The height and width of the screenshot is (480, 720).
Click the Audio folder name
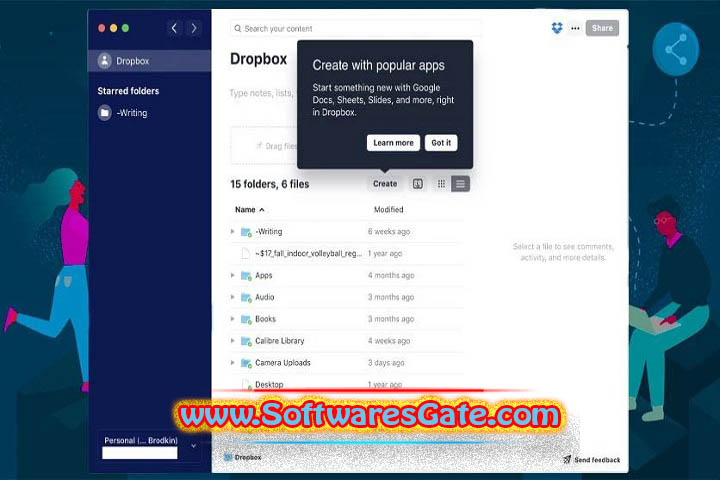(x=264, y=297)
